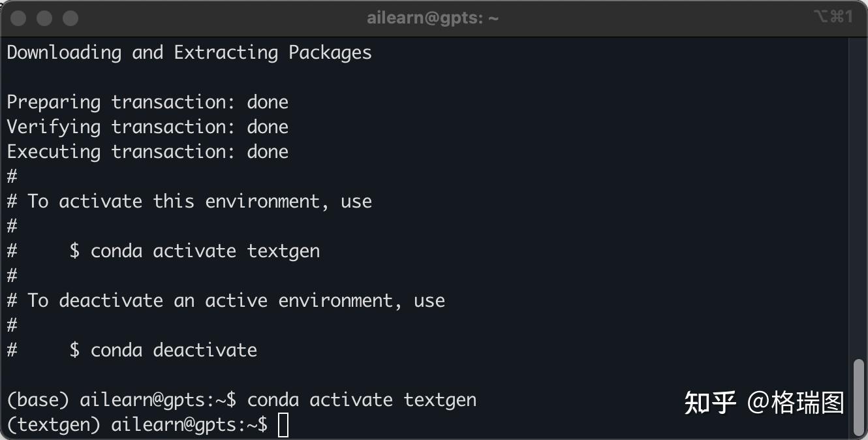Click the typed command conda activate textgen
The height and width of the screenshot is (440, 868).
(362, 400)
